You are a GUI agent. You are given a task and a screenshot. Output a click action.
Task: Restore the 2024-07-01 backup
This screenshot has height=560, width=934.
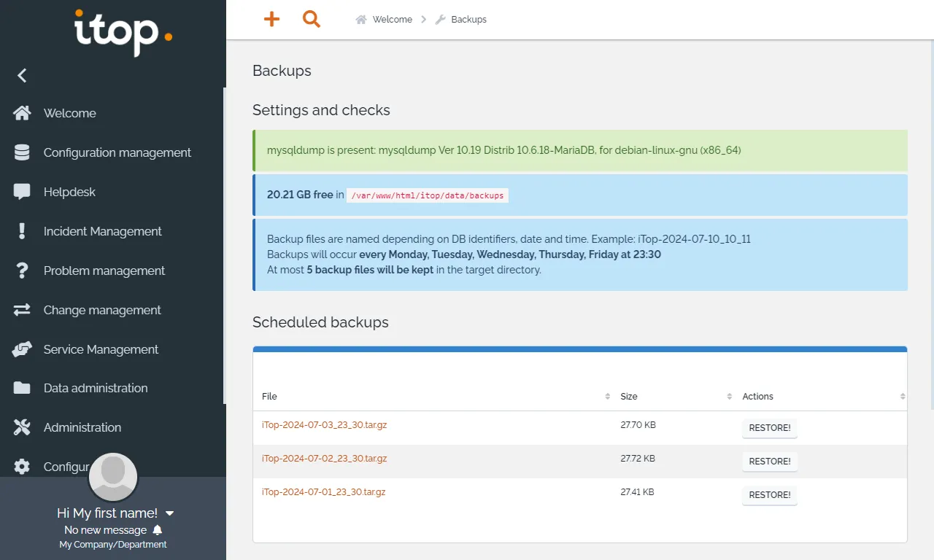click(x=770, y=495)
